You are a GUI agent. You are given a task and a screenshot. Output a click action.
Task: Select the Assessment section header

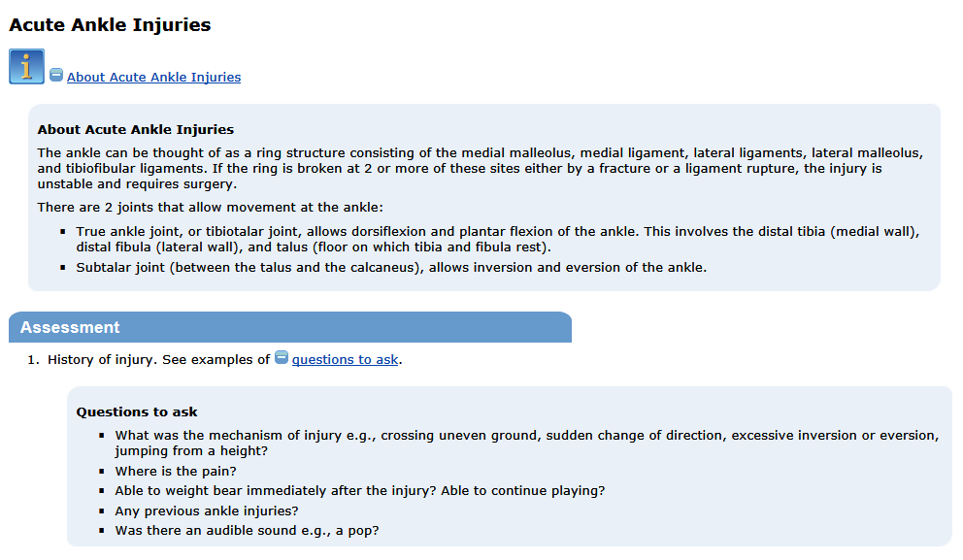click(290, 327)
